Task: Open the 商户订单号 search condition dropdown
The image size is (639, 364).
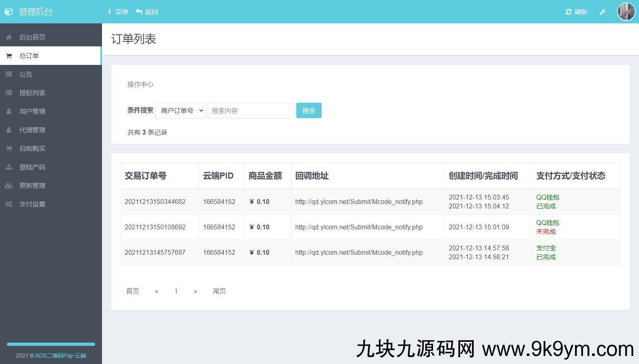Action: pyautogui.click(x=181, y=110)
